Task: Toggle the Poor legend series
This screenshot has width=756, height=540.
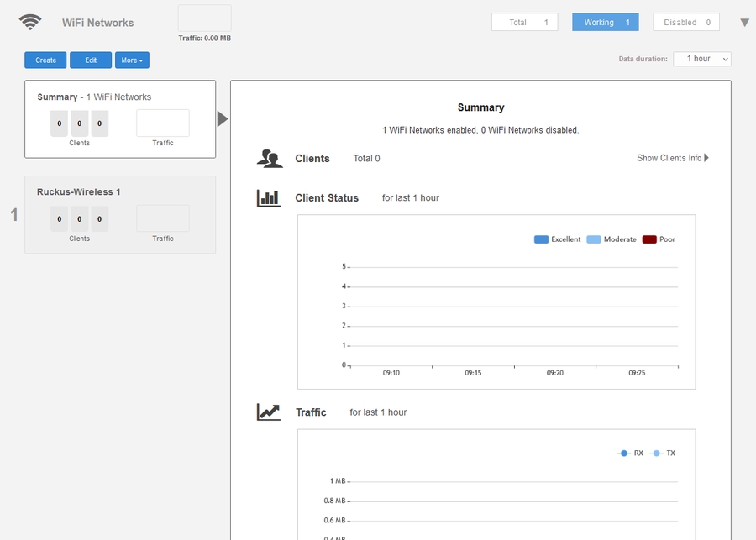Action: 659,239
